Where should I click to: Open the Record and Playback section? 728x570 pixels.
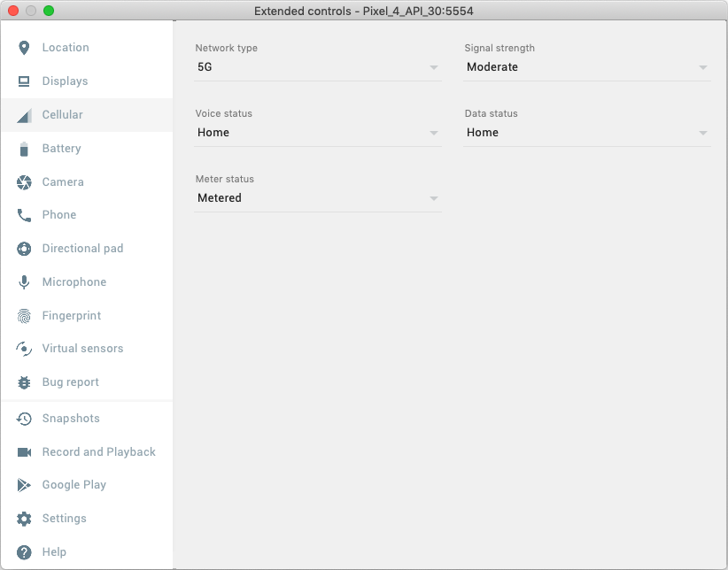(x=98, y=452)
